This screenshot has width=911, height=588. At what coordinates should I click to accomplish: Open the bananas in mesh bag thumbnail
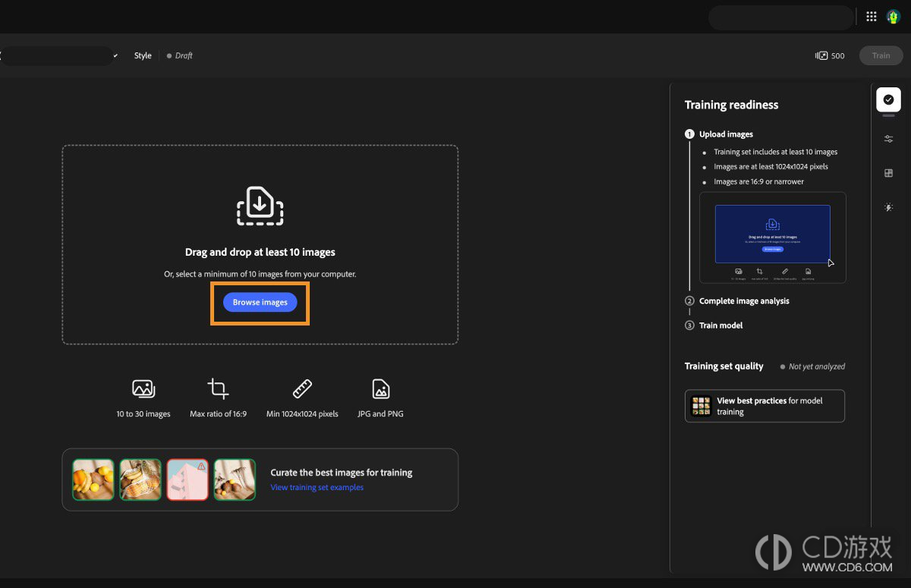[140, 480]
